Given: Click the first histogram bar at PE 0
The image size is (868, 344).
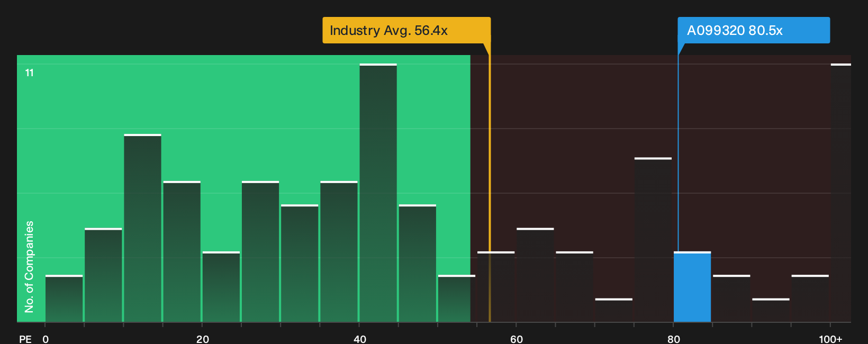Looking at the screenshot, I should coord(64,298).
